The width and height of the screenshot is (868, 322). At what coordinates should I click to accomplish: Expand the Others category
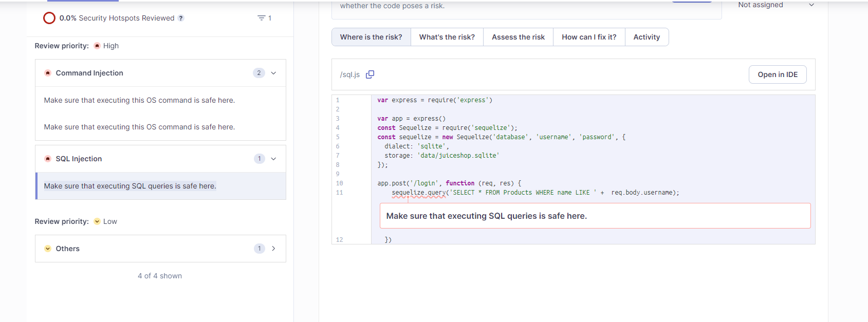click(x=273, y=249)
